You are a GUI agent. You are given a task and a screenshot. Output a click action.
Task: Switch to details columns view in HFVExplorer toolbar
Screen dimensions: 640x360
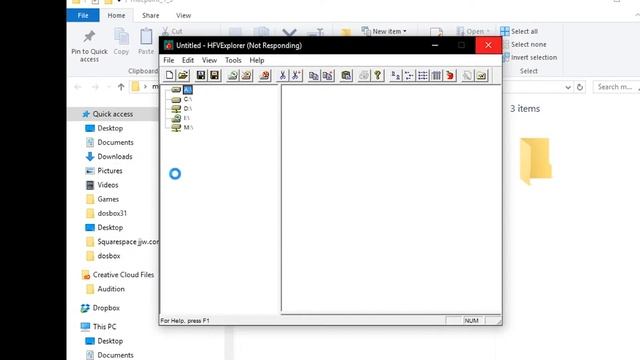(x=436, y=75)
